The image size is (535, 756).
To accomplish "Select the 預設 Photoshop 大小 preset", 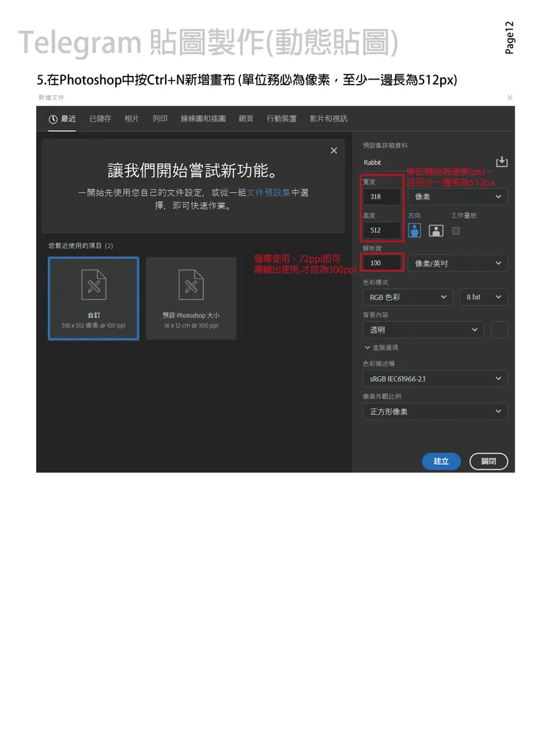I will pos(191,298).
